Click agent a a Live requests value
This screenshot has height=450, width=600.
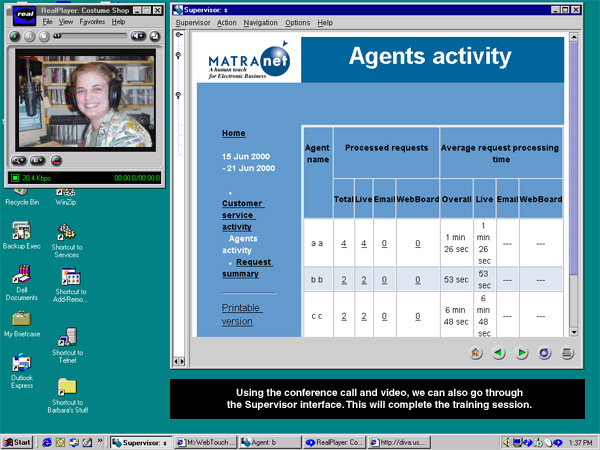[364, 243]
